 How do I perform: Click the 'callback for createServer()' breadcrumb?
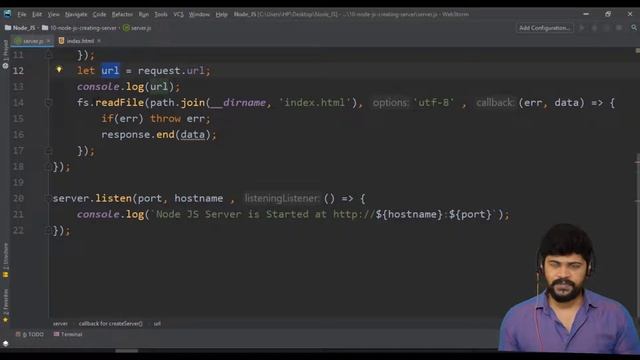pyautogui.click(x=111, y=324)
